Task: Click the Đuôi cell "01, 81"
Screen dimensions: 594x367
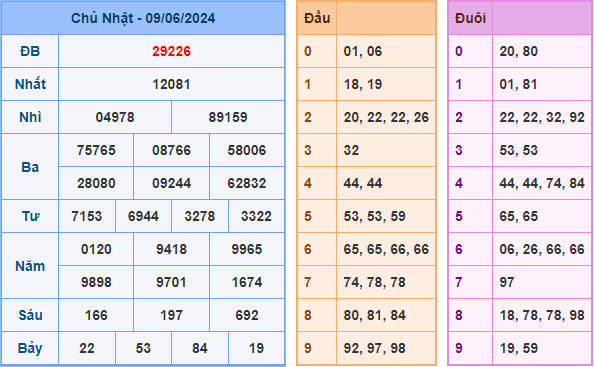Action: [542, 84]
